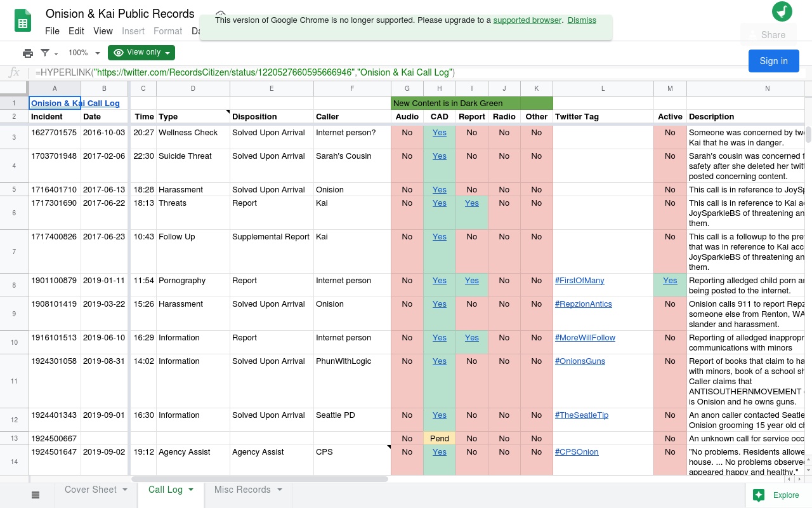Open the Call Log tab menu arrow
This screenshot has height=508, width=812.
point(191,490)
